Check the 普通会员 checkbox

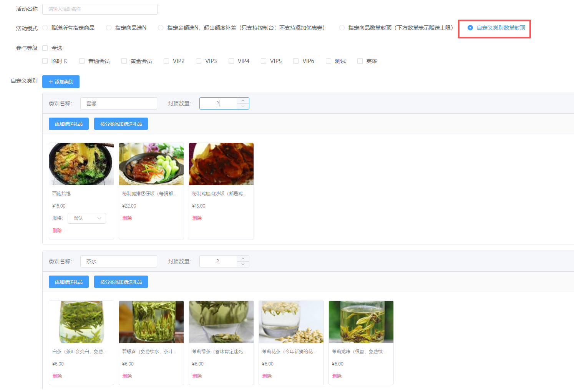(82, 61)
